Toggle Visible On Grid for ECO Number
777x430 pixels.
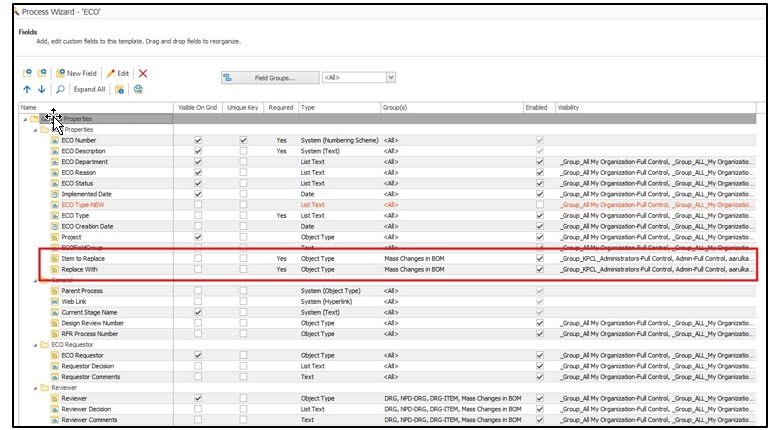tap(198, 140)
